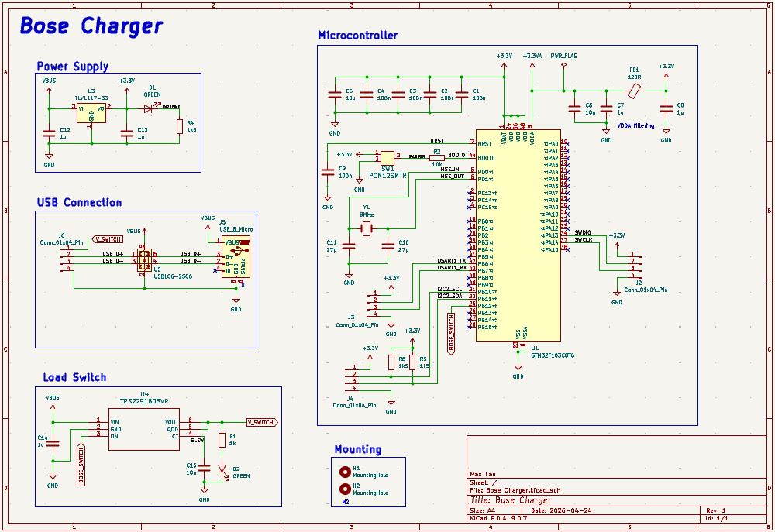The height and width of the screenshot is (532, 775).
Task: Select the SW1 PCM12SMTR switch symbol
Action: click(x=387, y=158)
